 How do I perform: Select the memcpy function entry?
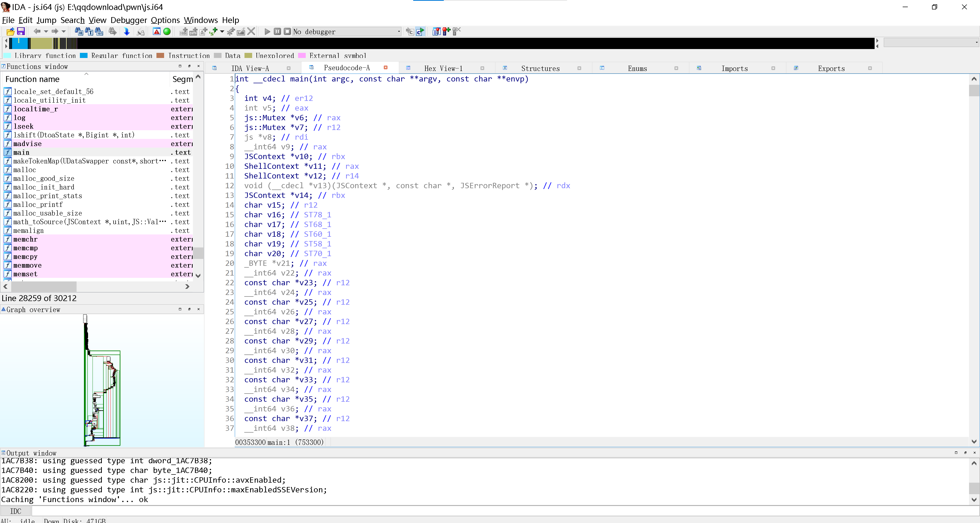pyautogui.click(x=26, y=257)
